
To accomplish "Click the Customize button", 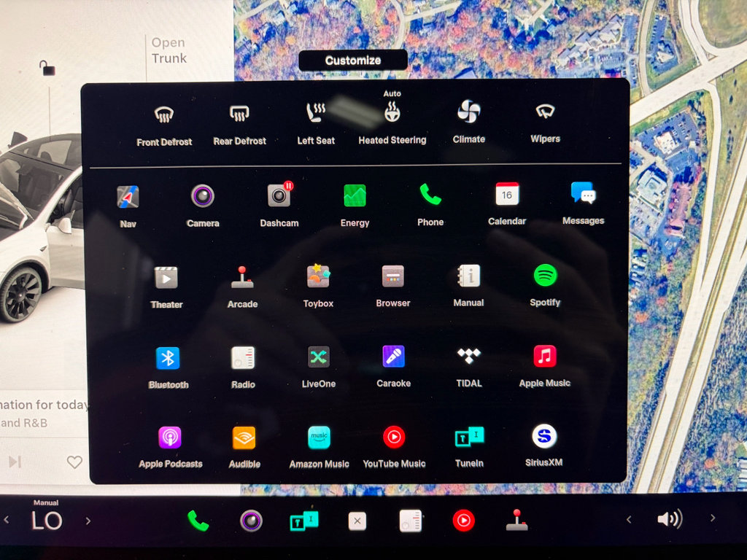I will click(x=353, y=60).
